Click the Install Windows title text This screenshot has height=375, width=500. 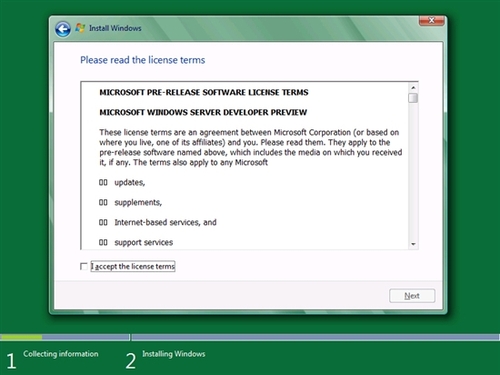click(115, 28)
